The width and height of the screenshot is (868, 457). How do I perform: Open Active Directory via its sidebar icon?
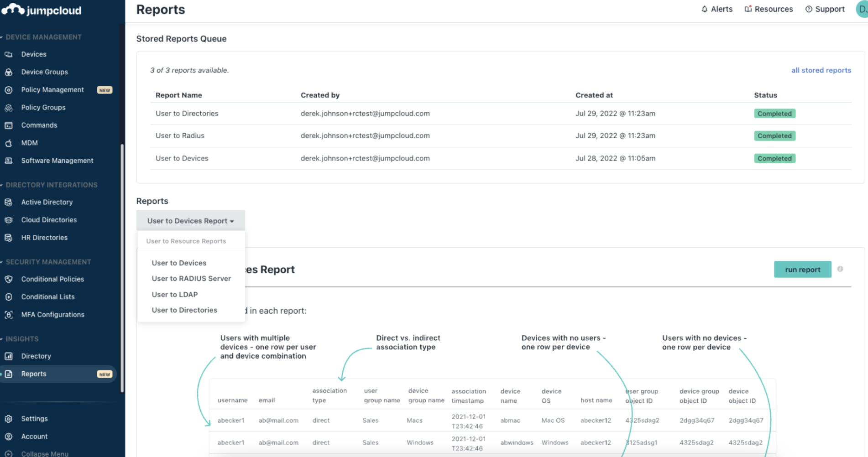point(9,202)
